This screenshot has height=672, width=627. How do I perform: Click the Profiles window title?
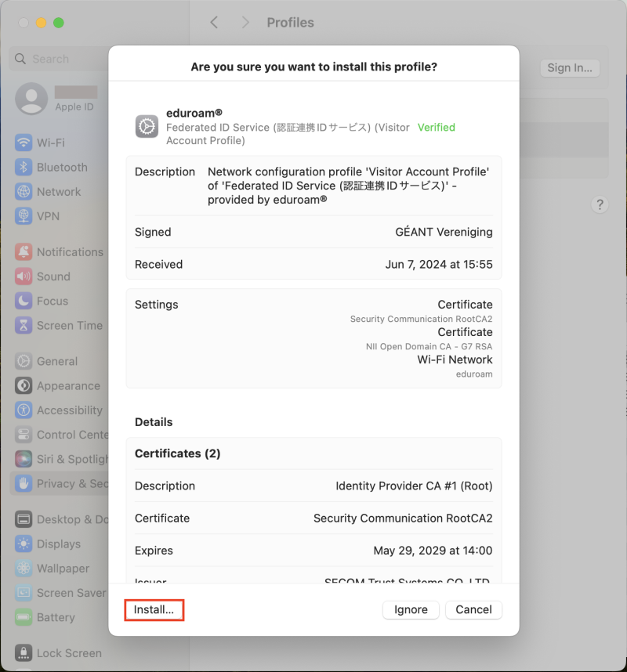pyautogui.click(x=290, y=22)
